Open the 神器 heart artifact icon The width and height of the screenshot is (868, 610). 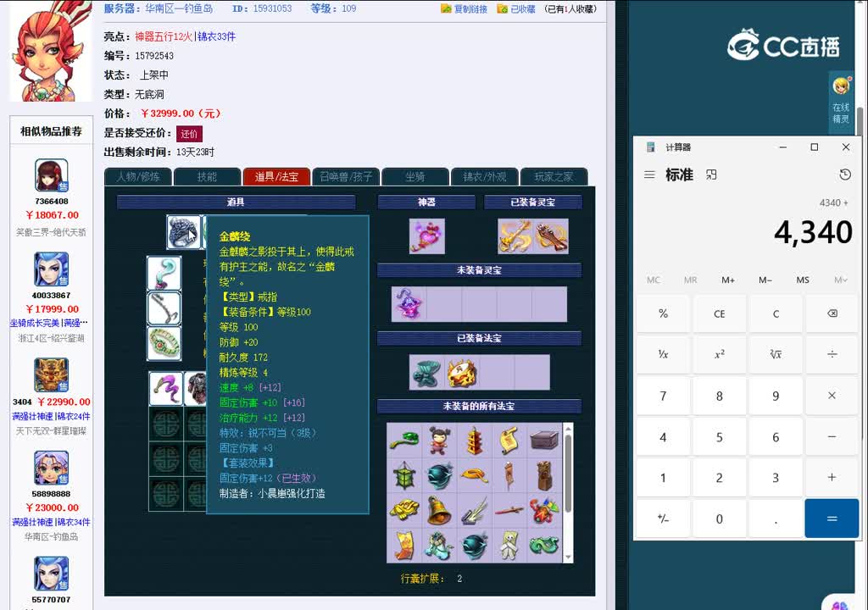427,236
